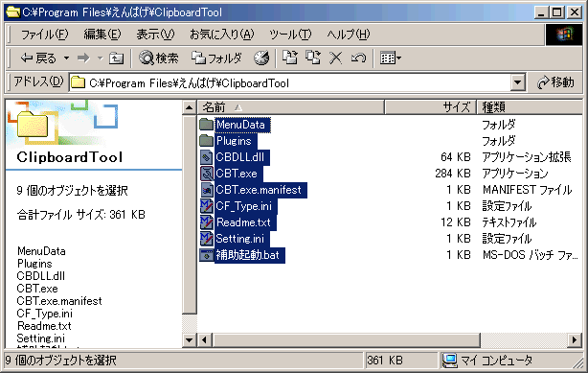Open the Views dropdown toolbar button
The image size is (588, 373).
pos(391,58)
